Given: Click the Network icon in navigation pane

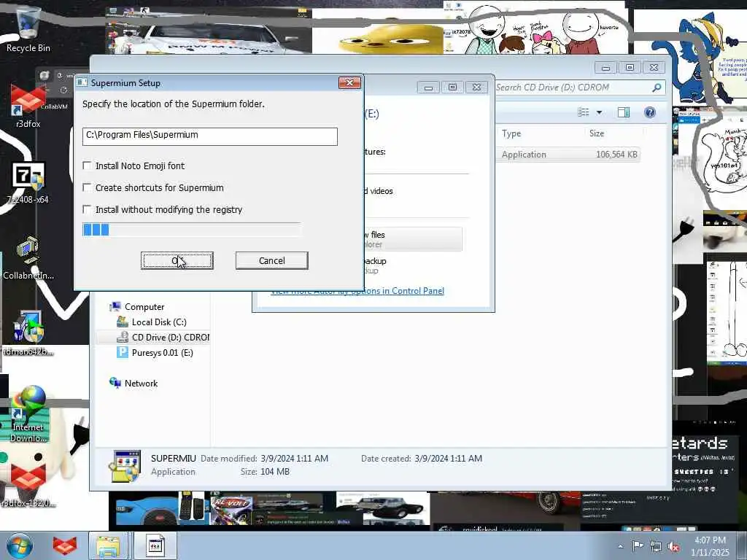Looking at the screenshot, I should (x=115, y=383).
